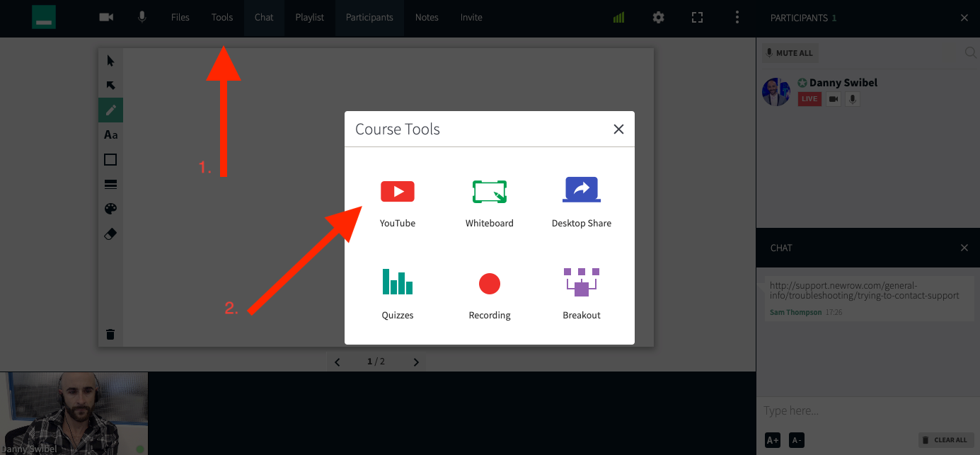Select the whiteboard arrow tool

(110, 86)
